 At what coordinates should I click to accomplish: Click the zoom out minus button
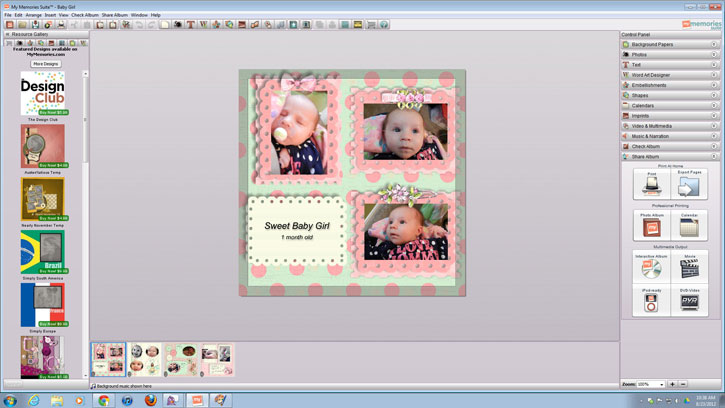pos(683,384)
